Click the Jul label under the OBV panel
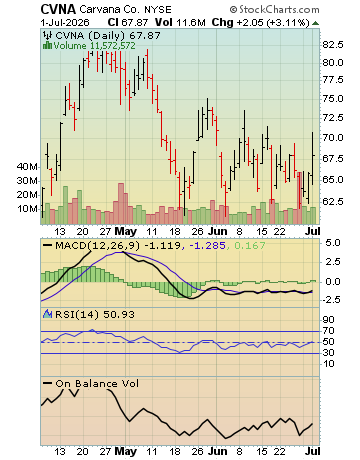This screenshot has height=460, width=360. point(312,452)
